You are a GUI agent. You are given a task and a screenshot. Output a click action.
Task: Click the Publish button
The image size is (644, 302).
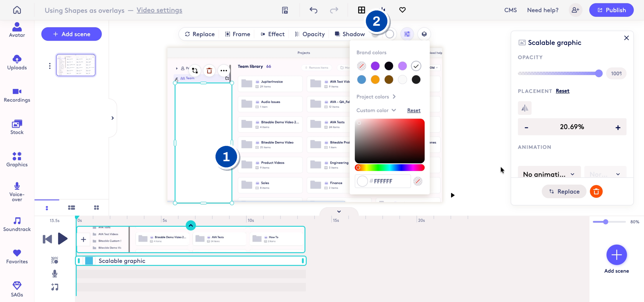click(x=611, y=10)
